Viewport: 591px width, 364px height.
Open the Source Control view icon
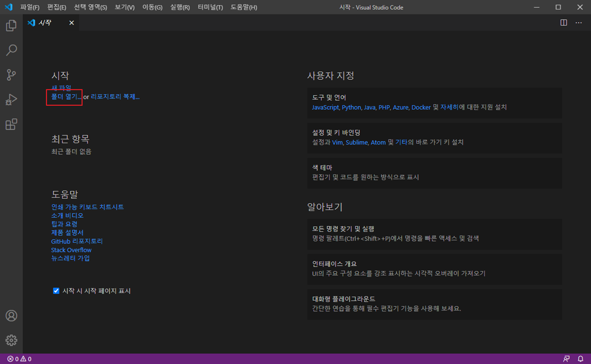click(11, 75)
